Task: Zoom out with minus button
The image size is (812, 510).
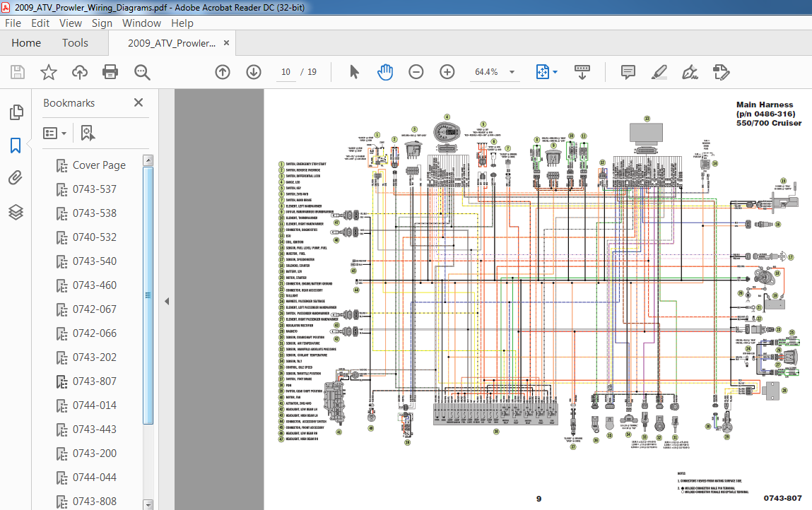Action: [x=416, y=72]
